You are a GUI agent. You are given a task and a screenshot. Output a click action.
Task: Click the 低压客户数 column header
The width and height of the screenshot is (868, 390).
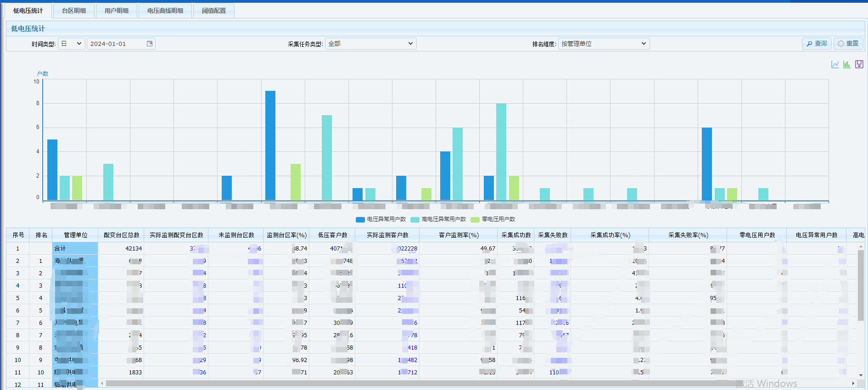[333, 235]
